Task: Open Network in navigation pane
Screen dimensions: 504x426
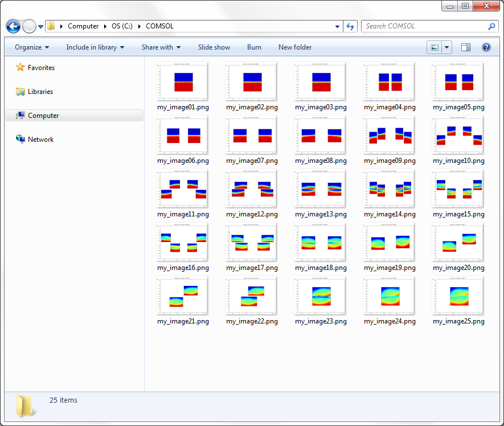Action: (x=35, y=139)
